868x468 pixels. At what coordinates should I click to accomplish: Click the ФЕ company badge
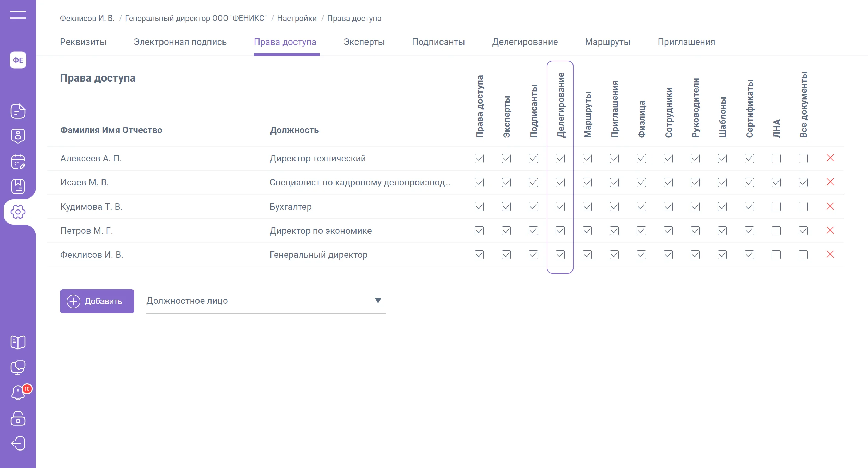[x=18, y=60]
